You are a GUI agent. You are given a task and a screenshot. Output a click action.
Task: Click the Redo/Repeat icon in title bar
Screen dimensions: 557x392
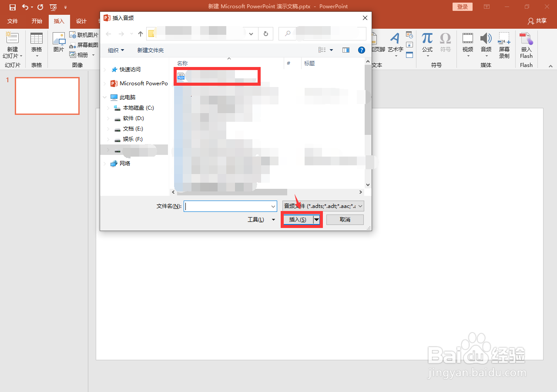click(40, 7)
